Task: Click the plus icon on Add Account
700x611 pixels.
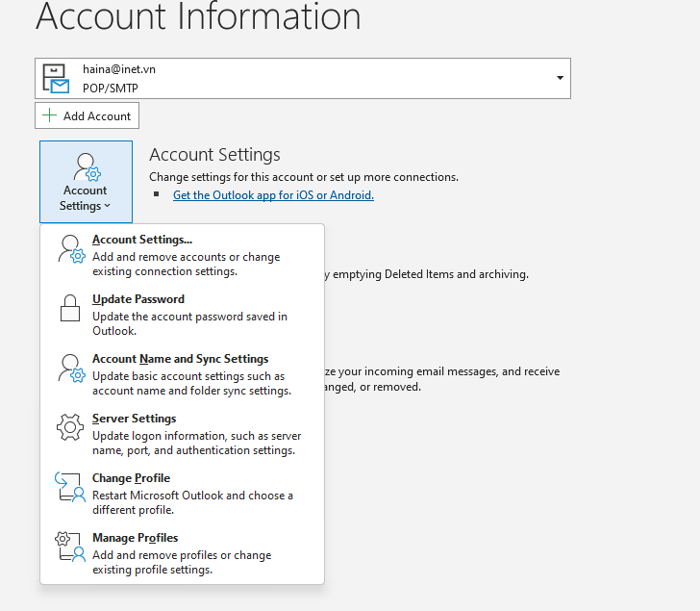Action: point(50,115)
